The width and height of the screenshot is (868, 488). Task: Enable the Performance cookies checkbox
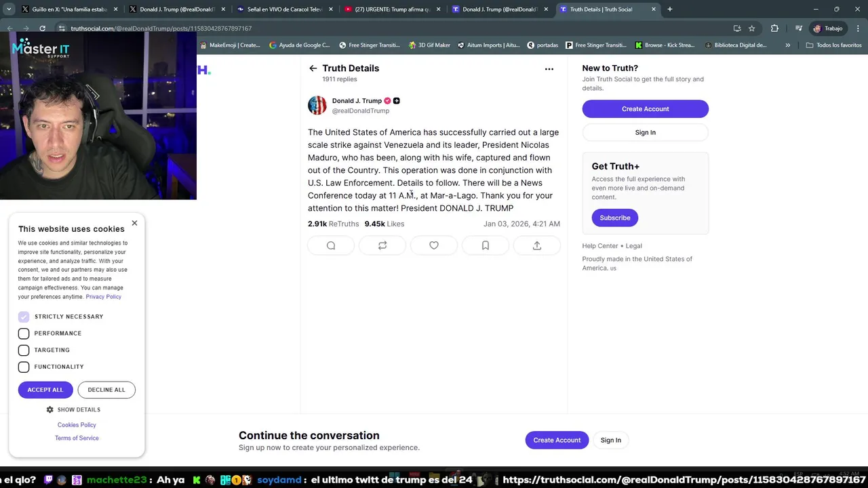coord(24,333)
